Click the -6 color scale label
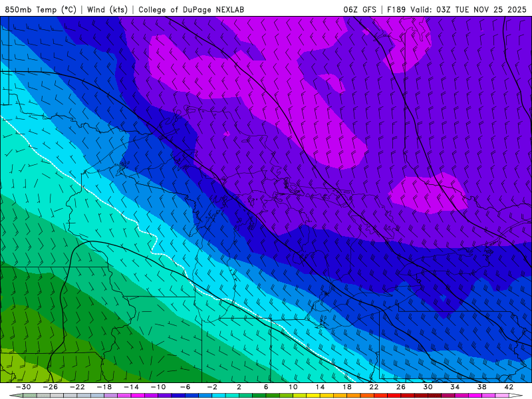This screenshot has height=399, width=532. click(186, 387)
